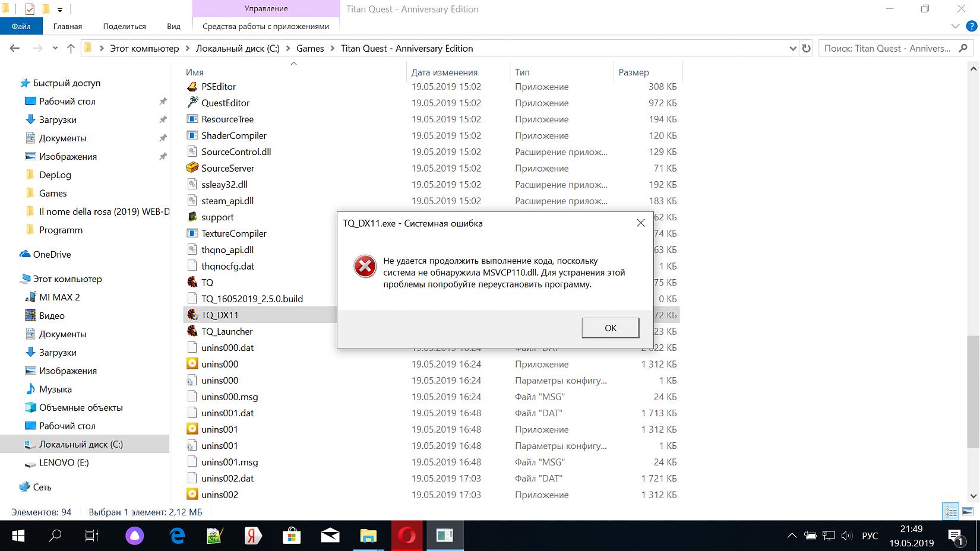The width and height of the screenshot is (980, 551).
Task: Select the ShaderCompiler application icon
Action: (x=192, y=135)
